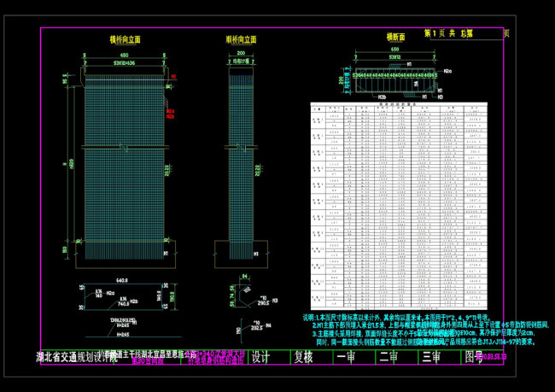
Task: Pick the 53@12=636 spacing dimension
Action: click(125, 63)
